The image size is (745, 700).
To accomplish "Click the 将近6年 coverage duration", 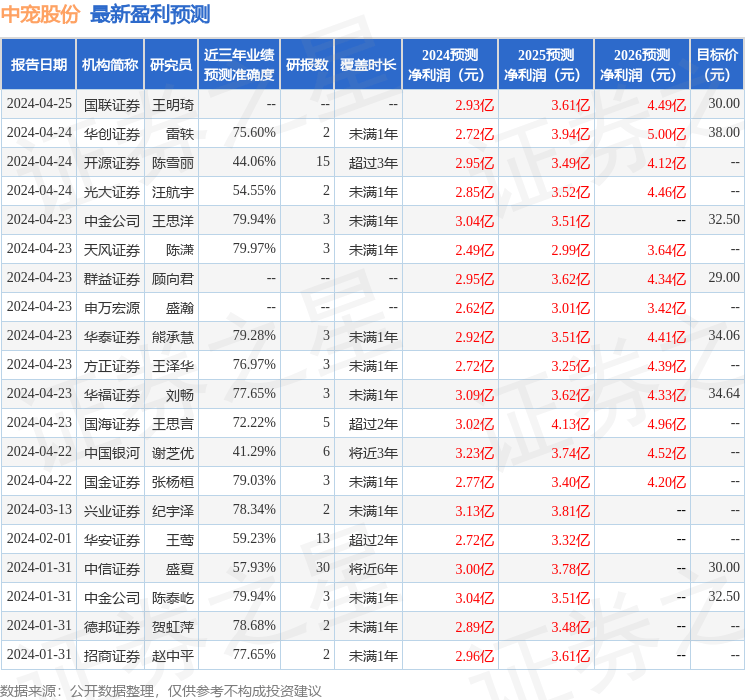I will click(373, 569).
